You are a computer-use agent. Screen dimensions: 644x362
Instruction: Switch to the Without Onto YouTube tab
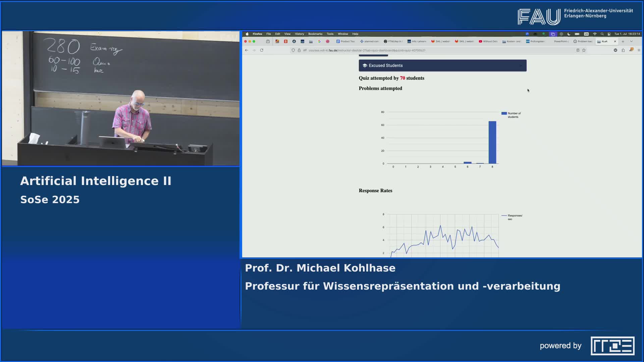[488, 42]
